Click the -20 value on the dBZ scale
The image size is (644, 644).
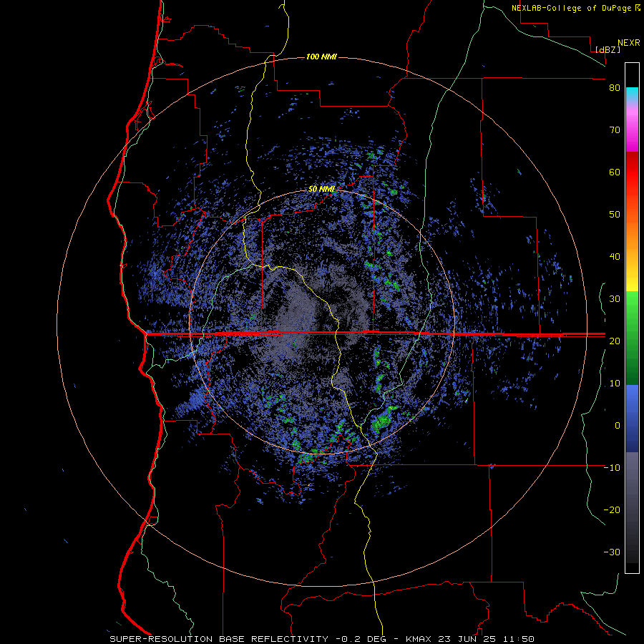coord(612,509)
